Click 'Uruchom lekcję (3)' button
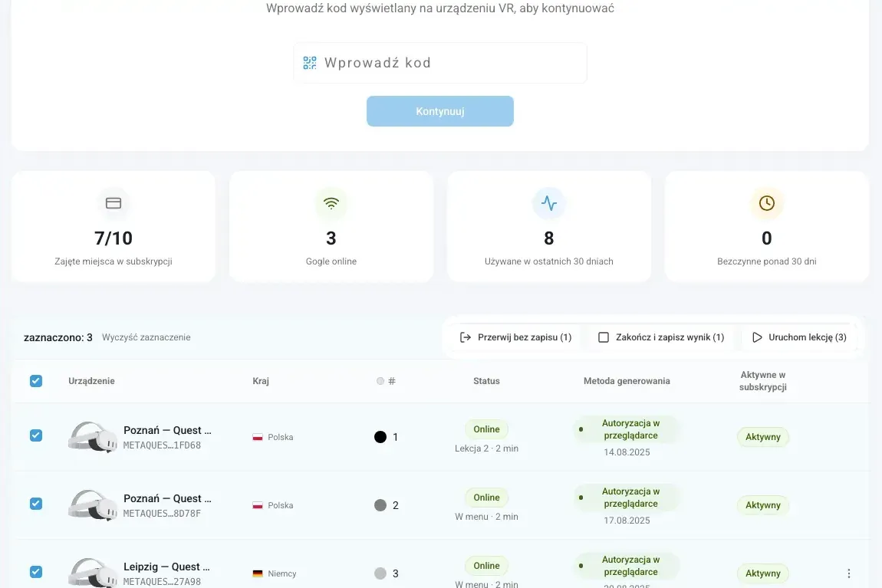This screenshot has height=588, width=882. coord(799,337)
